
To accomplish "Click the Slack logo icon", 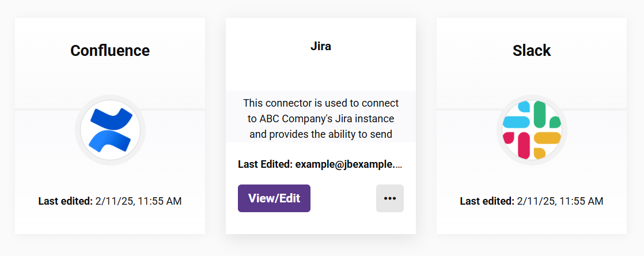I will pyautogui.click(x=532, y=130).
